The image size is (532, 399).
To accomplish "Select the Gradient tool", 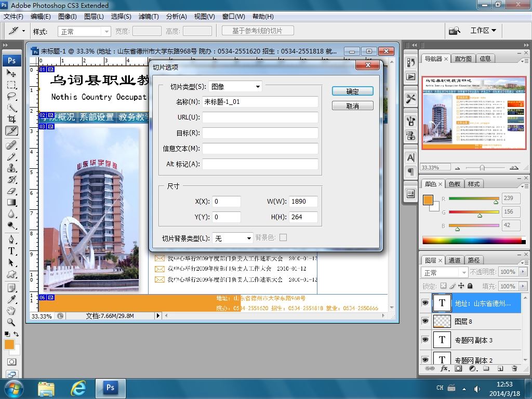I will pos(11,203).
